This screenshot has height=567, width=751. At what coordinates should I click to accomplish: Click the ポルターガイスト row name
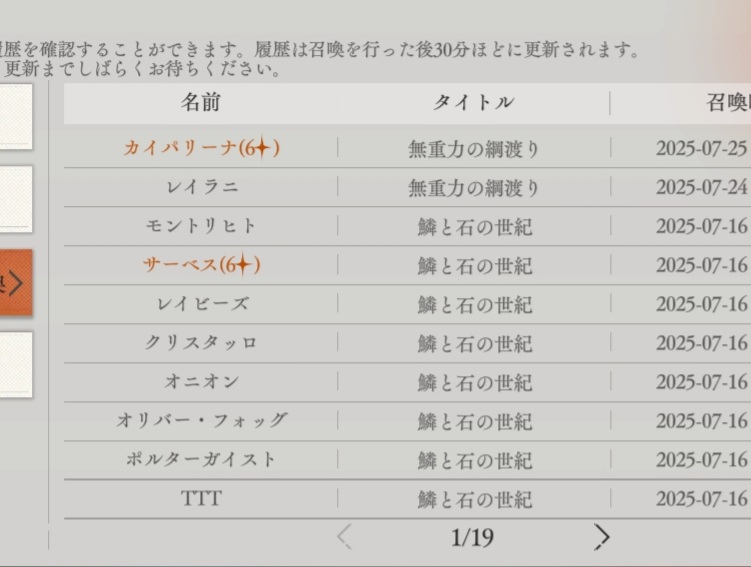(x=201, y=460)
